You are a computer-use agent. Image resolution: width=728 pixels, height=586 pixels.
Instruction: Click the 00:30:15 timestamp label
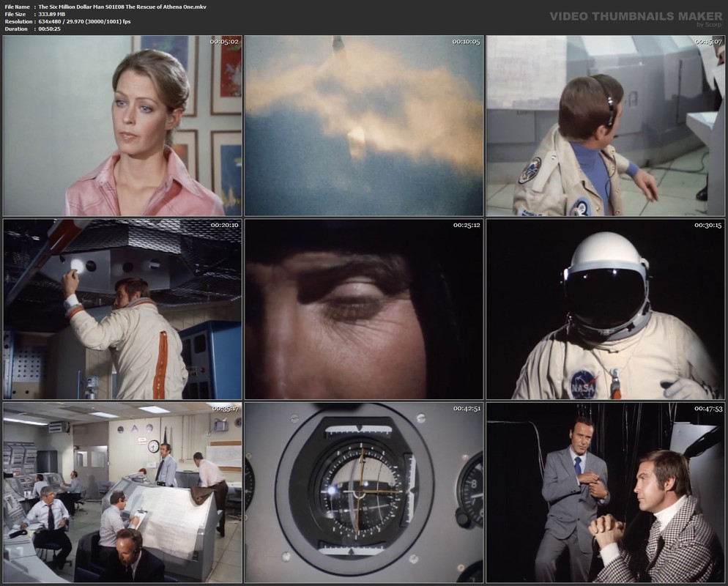[x=708, y=225]
